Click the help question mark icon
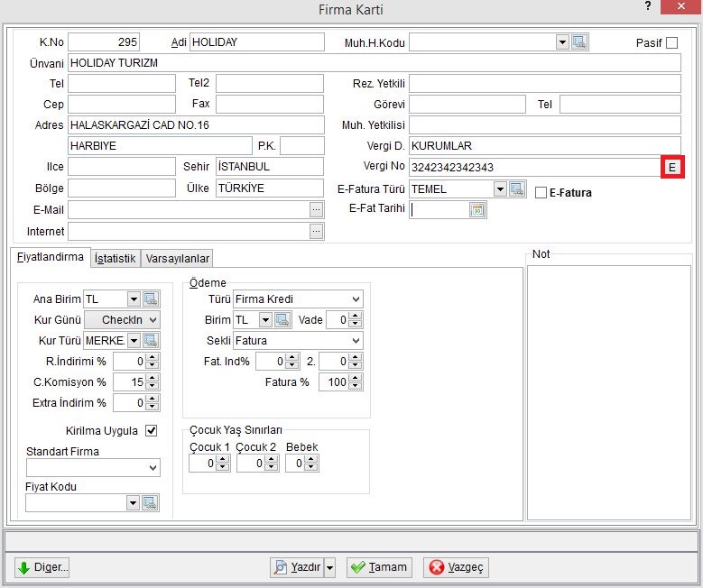This screenshot has width=703, height=588. click(648, 5)
